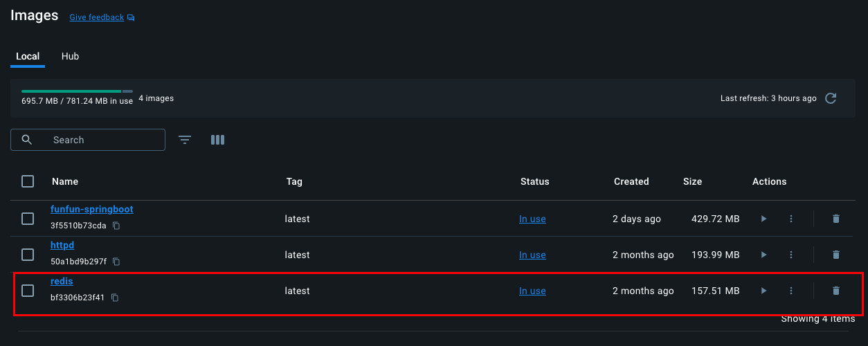Switch to the Hub tab

click(x=70, y=56)
